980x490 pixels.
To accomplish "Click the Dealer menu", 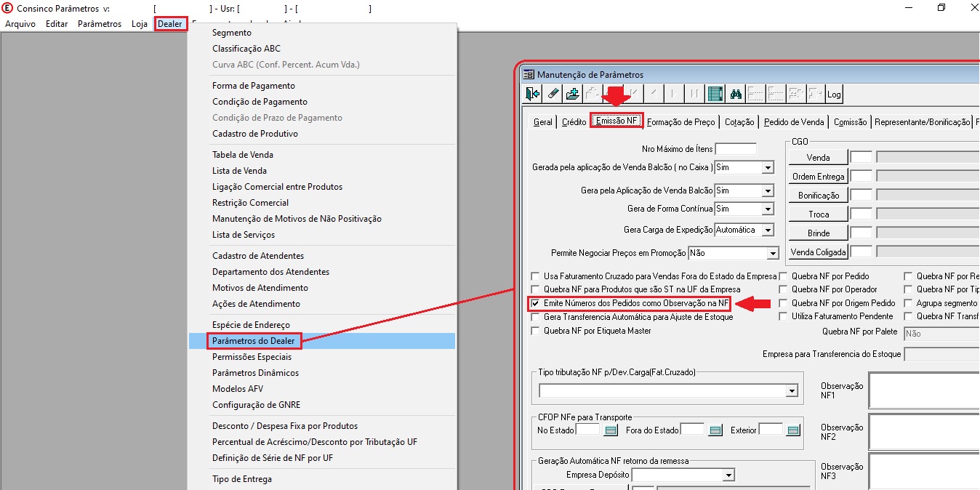I will [x=170, y=24].
